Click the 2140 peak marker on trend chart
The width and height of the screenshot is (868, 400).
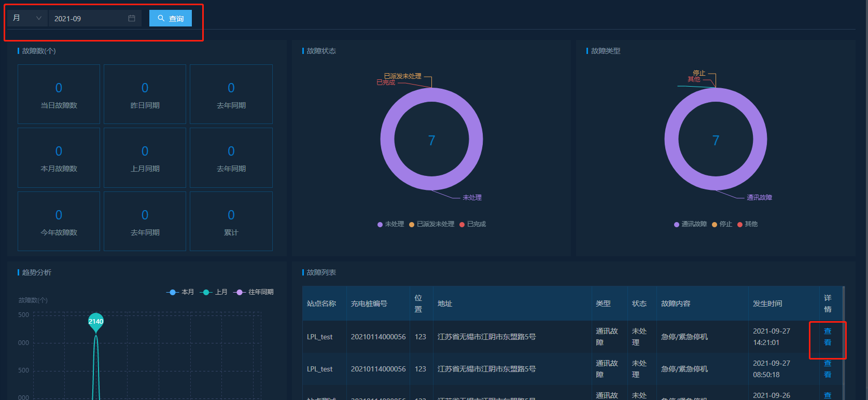tap(96, 322)
